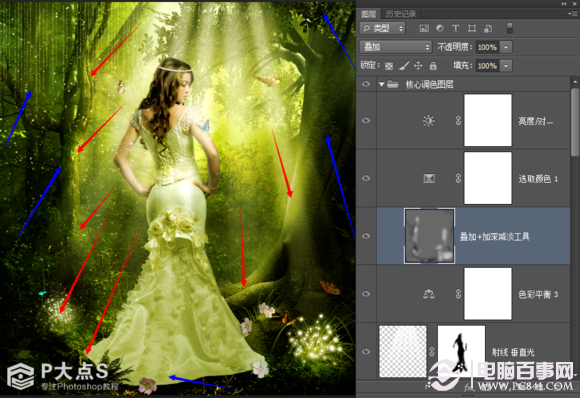Select the 叠加+加深减淡工具 gray thumbnail
This screenshot has width=580, height=398.
click(x=429, y=236)
